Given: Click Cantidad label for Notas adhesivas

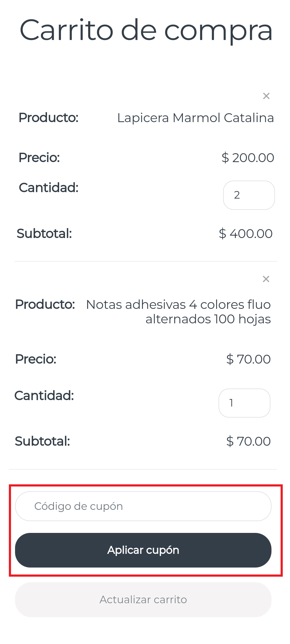Looking at the screenshot, I should pos(44,396).
